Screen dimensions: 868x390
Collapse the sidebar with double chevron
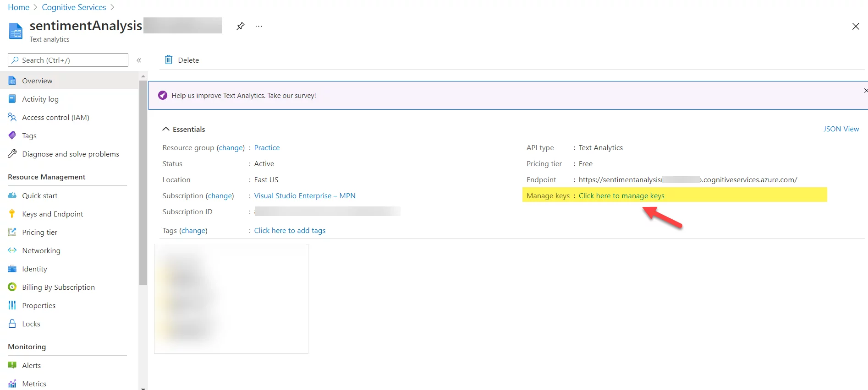[x=139, y=60]
